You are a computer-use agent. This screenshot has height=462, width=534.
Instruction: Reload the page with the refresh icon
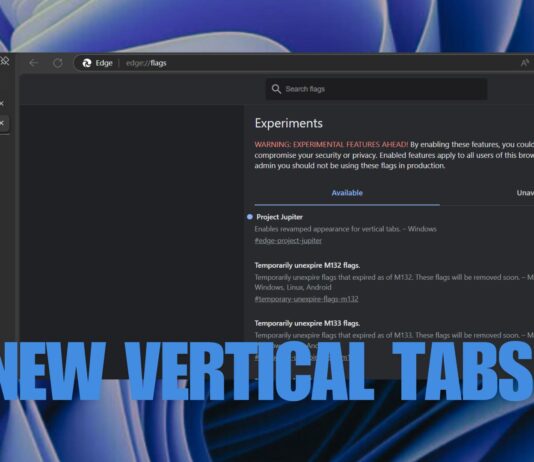click(x=58, y=63)
